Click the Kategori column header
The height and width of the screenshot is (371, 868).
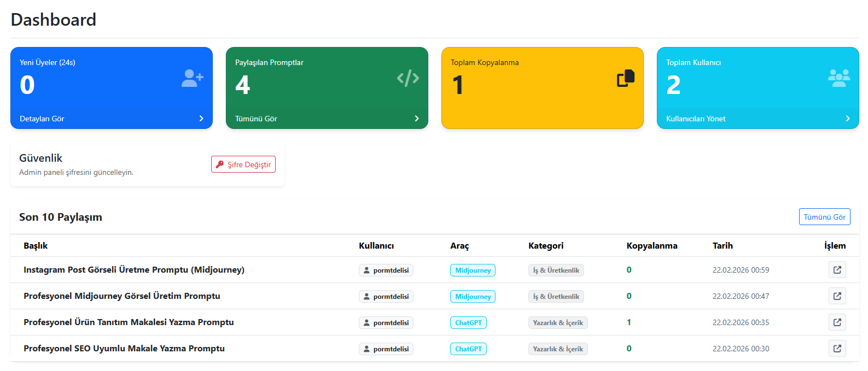pyautogui.click(x=546, y=246)
